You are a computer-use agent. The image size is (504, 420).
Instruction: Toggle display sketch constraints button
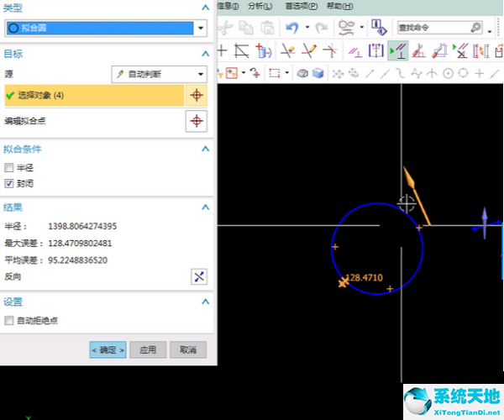pos(398,50)
